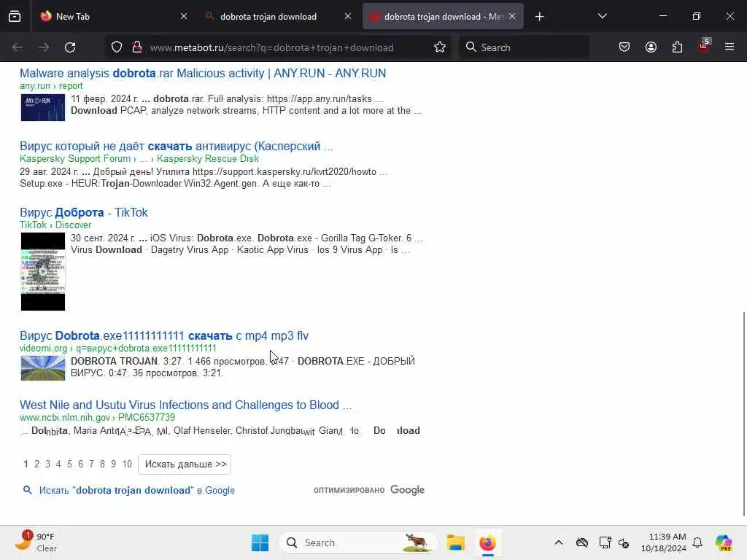The width and height of the screenshot is (747, 560).
Task: Expand the list all tabs chevron
Action: [602, 17]
